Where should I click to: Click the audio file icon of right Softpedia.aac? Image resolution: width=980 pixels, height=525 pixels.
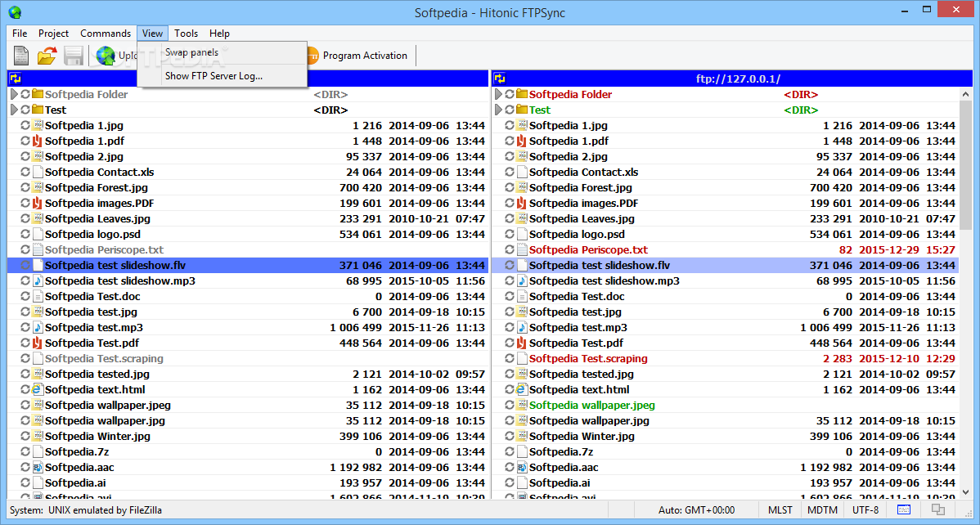click(x=521, y=467)
